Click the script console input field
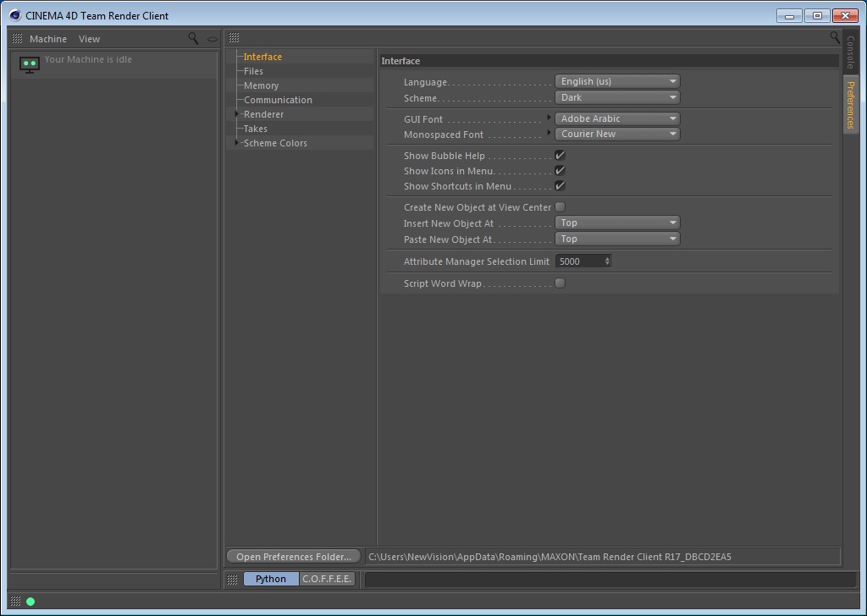The width and height of the screenshot is (867, 616). (x=610, y=580)
